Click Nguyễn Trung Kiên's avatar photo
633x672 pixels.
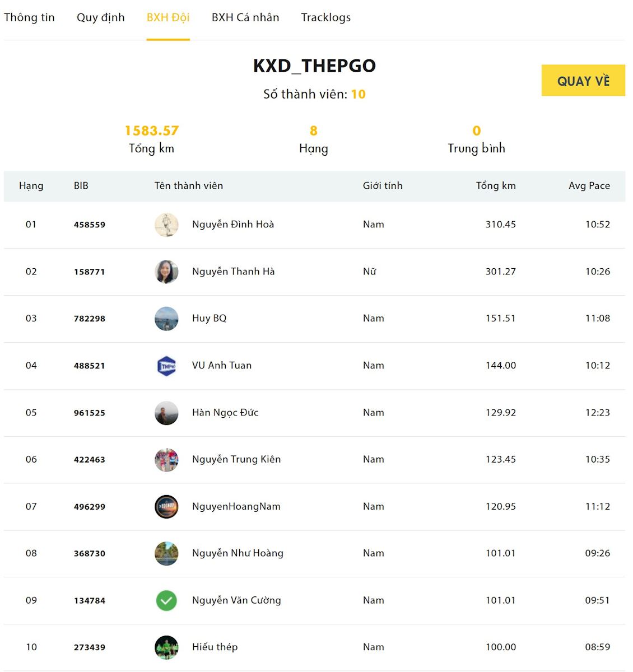point(166,460)
